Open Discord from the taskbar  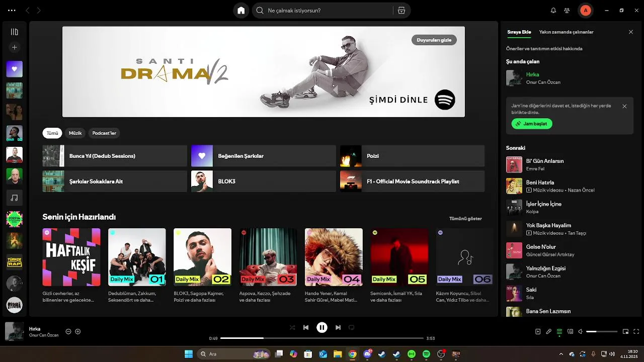367,354
